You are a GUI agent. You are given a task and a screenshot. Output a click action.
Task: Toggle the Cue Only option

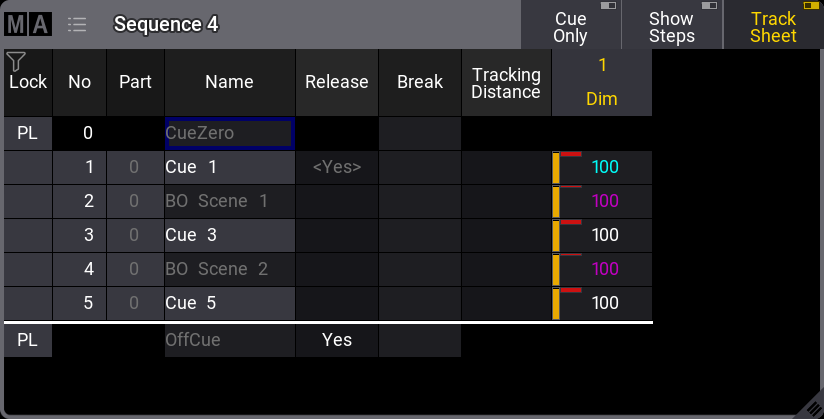[x=570, y=25]
